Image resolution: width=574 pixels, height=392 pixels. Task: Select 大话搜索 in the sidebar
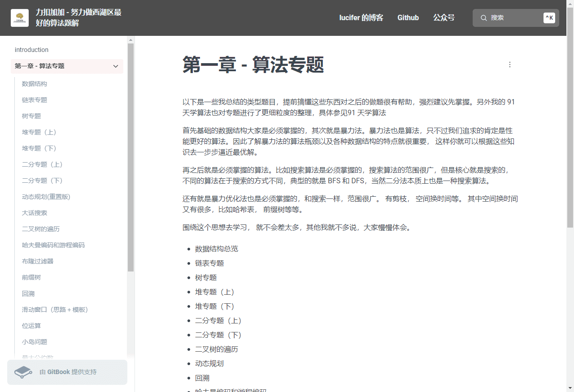pyautogui.click(x=35, y=212)
